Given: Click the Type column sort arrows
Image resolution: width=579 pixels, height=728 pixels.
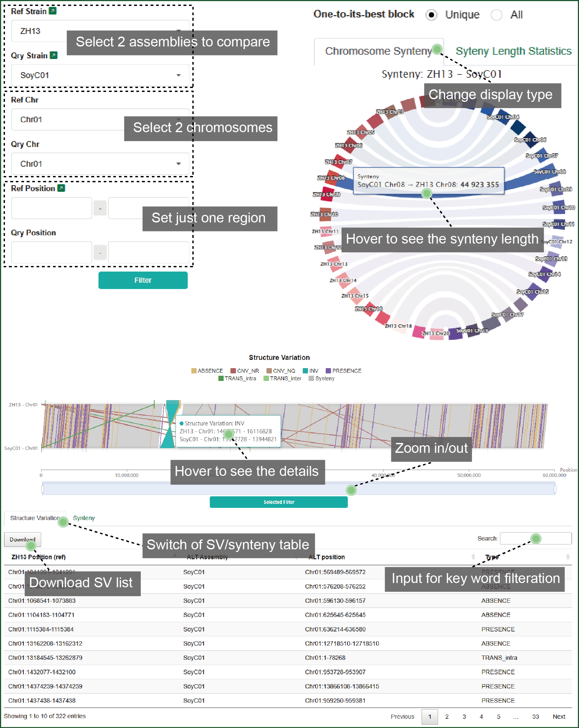Looking at the screenshot, I should click(x=567, y=557).
